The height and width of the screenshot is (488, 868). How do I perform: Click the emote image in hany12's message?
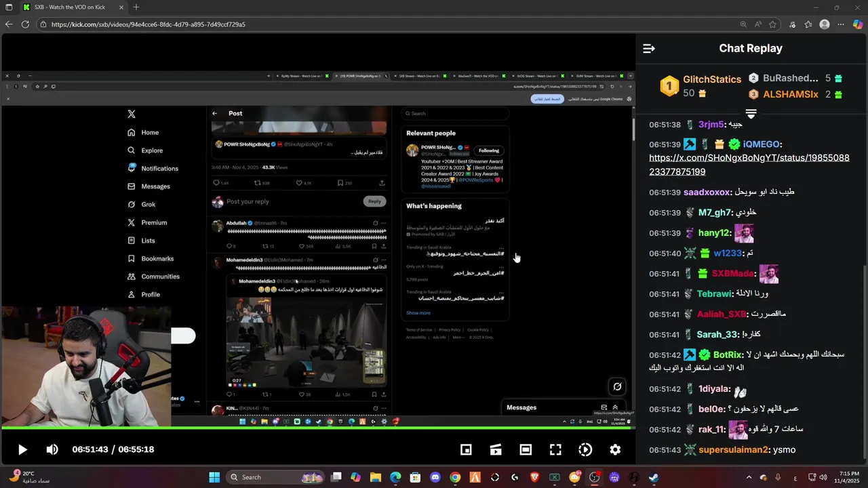click(x=744, y=233)
